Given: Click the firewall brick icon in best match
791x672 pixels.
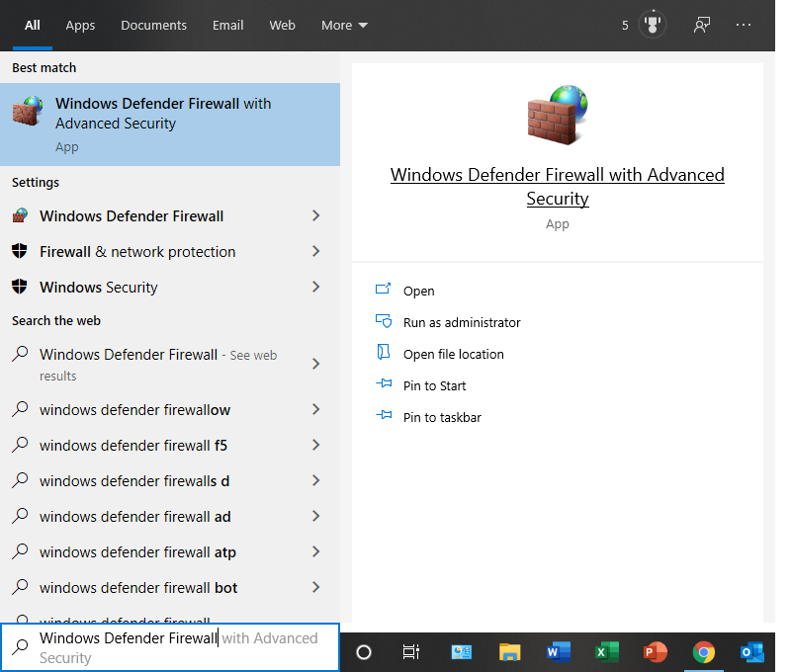Looking at the screenshot, I should pyautogui.click(x=28, y=111).
